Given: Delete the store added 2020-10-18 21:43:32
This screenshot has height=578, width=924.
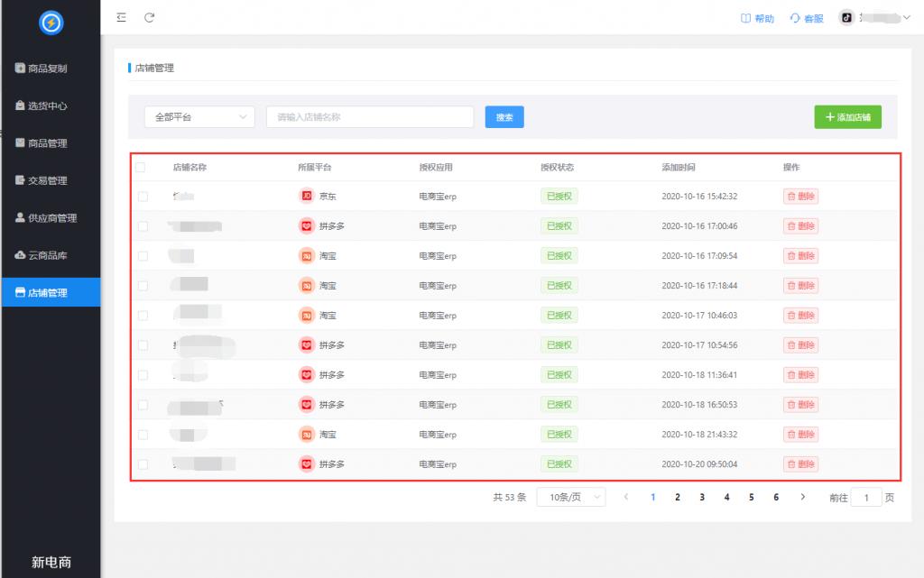Looking at the screenshot, I should (801, 435).
